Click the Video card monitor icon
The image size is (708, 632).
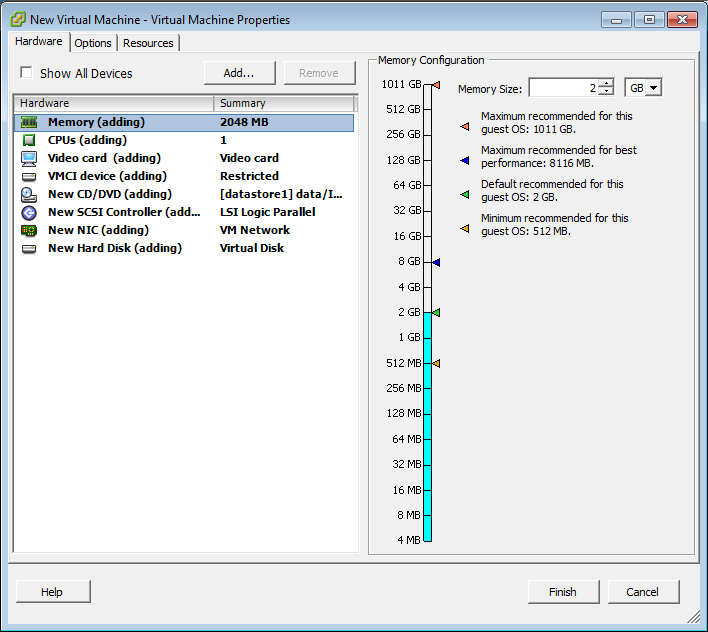pos(29,158)
